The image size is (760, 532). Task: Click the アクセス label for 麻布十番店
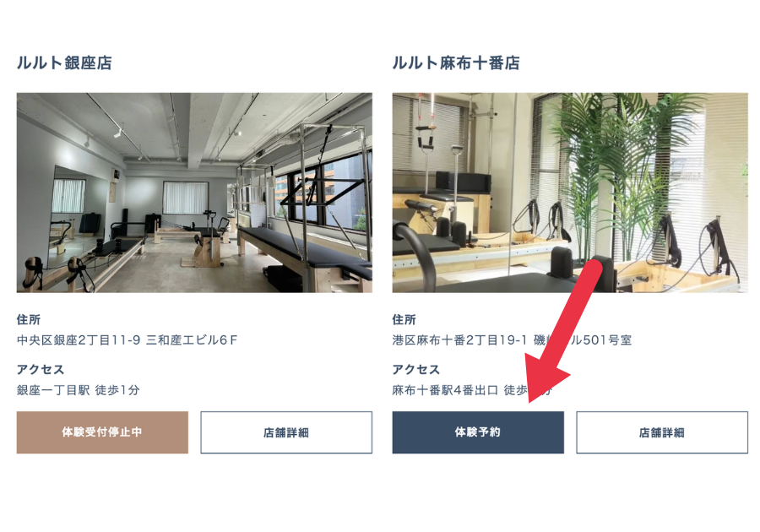pos(416,370)
